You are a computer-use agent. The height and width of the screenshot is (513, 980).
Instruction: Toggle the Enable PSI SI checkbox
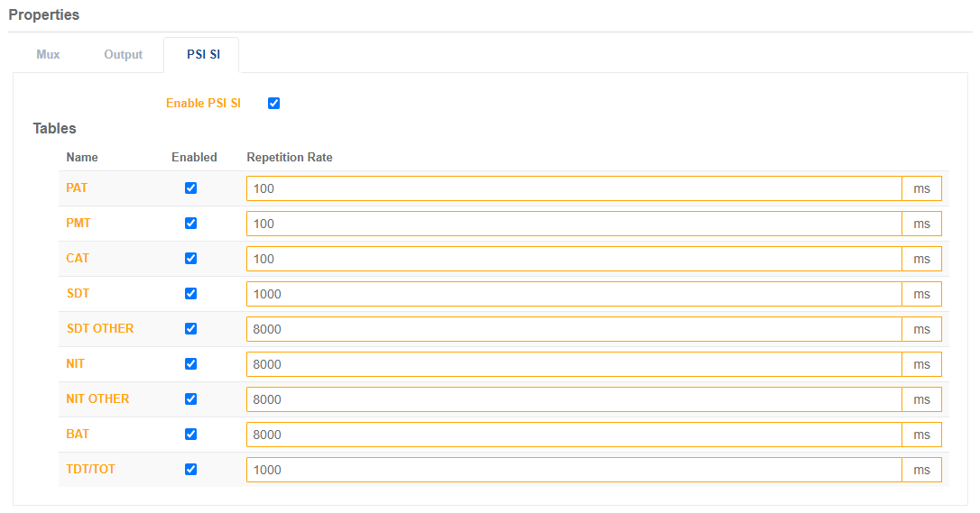[274, 103]
